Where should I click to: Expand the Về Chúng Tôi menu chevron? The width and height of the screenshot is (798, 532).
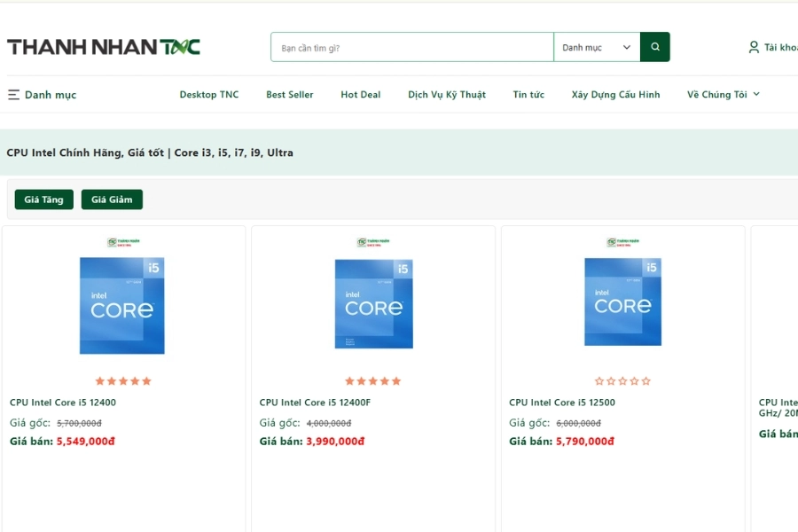756,94
